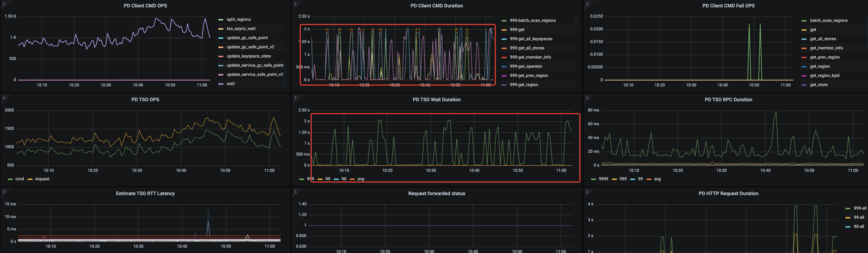This screenshot has width=868, height=253.
Task: Toggle the cmd series in PD TSO OPS
Action: (20, 179)
